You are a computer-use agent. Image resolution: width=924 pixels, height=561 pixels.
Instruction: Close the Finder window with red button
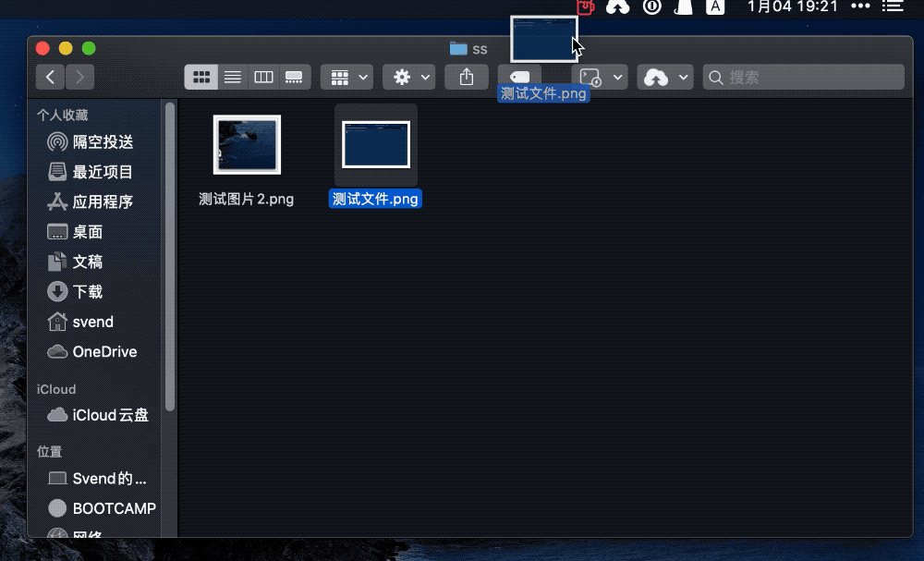click(x=43, y=48)
